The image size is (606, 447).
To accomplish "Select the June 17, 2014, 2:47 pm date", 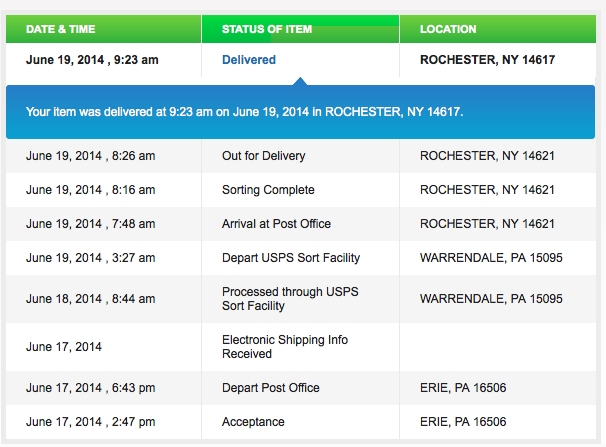I will (91, 422).
